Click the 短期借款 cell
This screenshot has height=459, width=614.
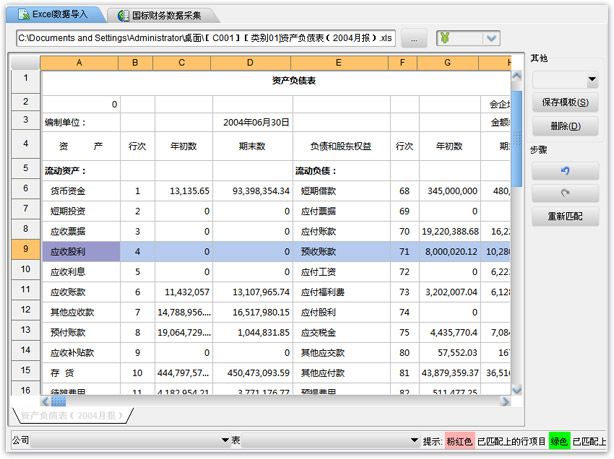[341, 191]
